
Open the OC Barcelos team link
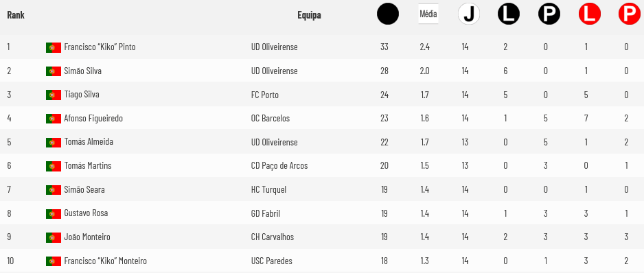(x=271, y=118)
